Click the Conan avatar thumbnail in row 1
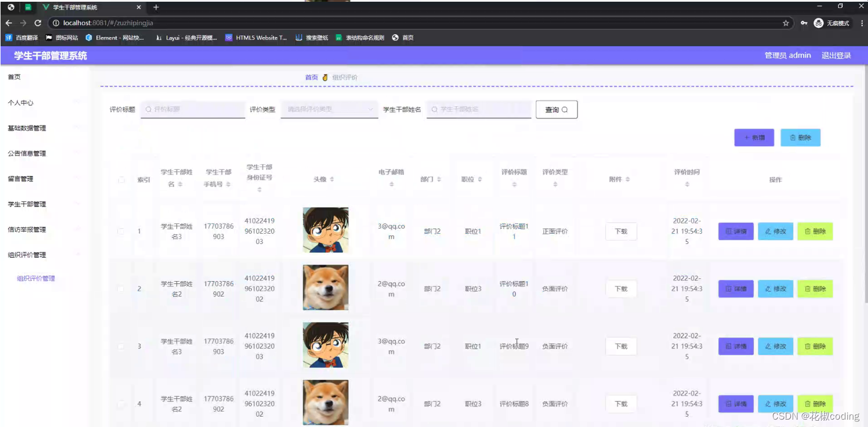868x427 pixels. tap(325, 230)
